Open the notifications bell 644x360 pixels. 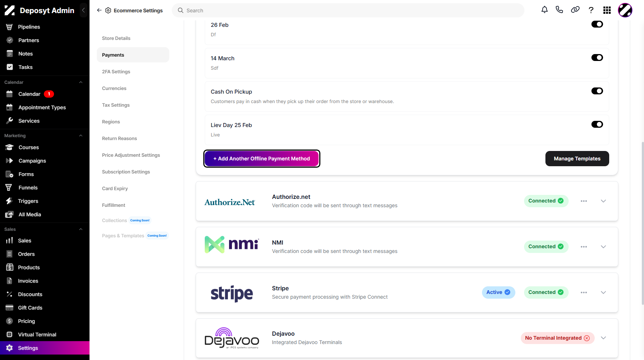[544, 10]
